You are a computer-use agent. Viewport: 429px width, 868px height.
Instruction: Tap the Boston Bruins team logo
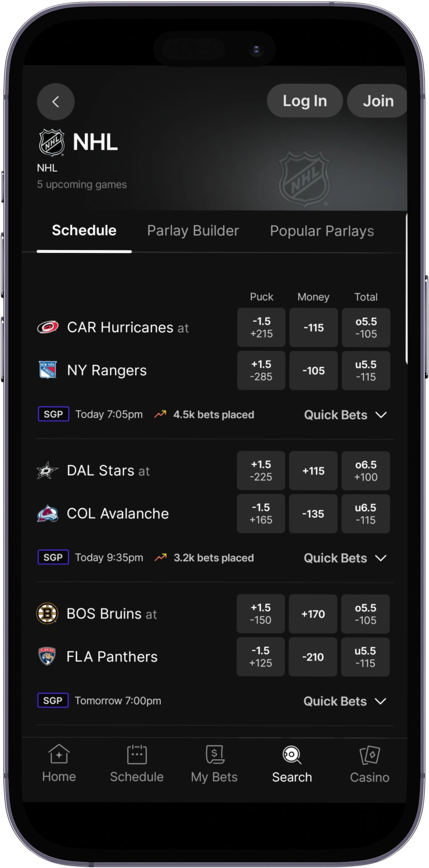pos(47,613)
